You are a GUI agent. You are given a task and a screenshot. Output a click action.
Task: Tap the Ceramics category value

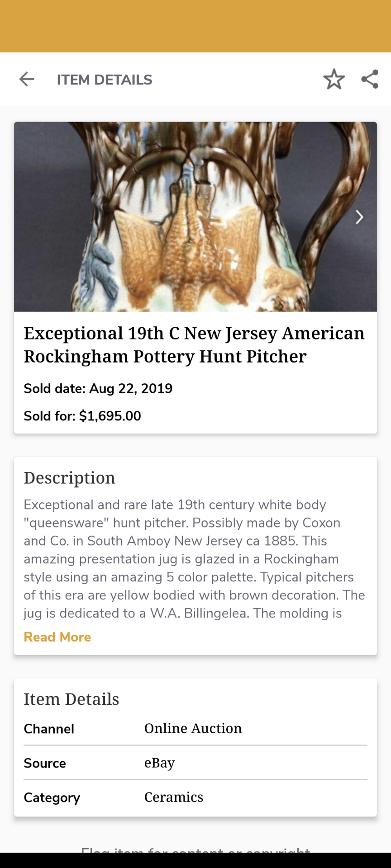[x=174, y=797]
